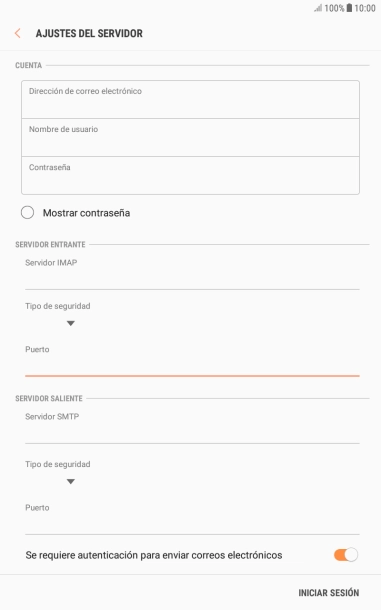381x610 pixels.
Task: Tap the Se requiere autenticación label text
Action: 154,555
